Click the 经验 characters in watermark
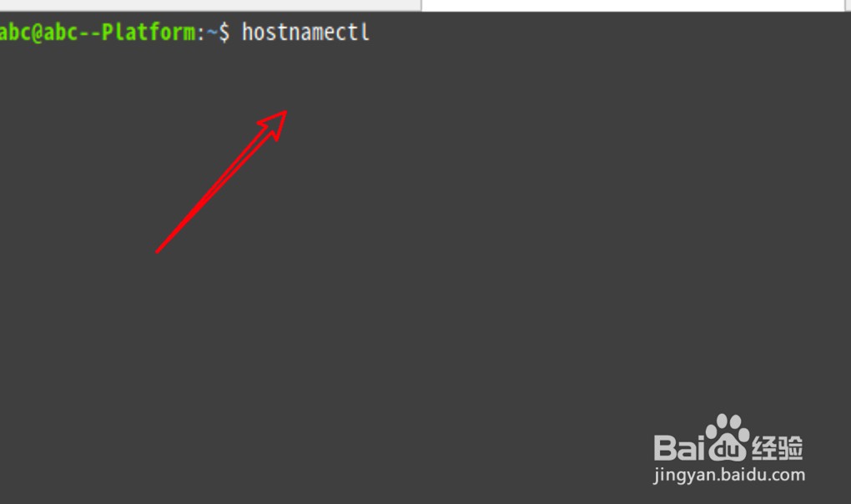 778,447
